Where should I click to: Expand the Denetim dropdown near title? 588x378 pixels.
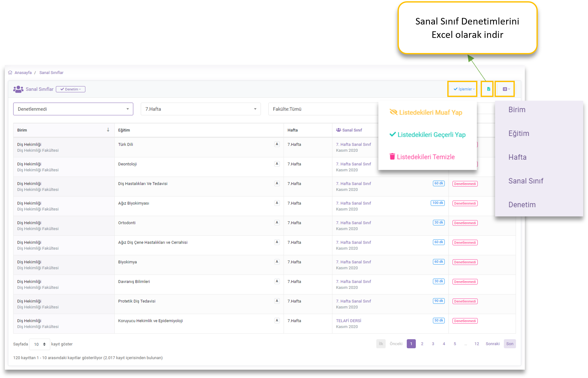tap(70, 89)
